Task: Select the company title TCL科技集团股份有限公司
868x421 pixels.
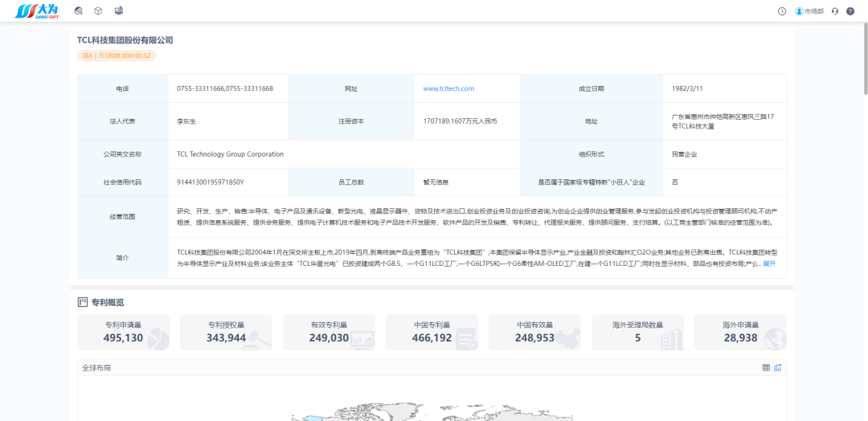Action: pyautogui.click(x=125, y=40)
